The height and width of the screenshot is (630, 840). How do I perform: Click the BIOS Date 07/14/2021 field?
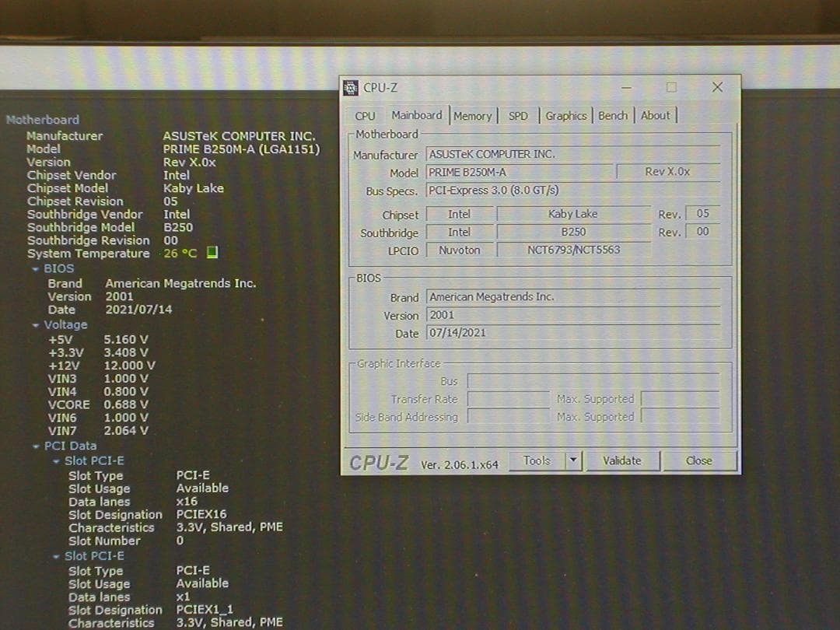(573, 333)
